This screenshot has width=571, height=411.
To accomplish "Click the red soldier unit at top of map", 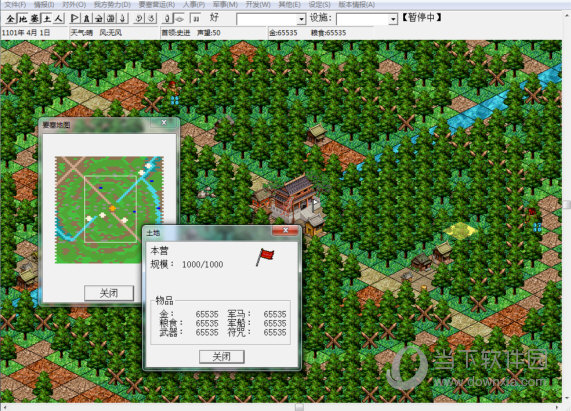I will (x=173, y=87).
